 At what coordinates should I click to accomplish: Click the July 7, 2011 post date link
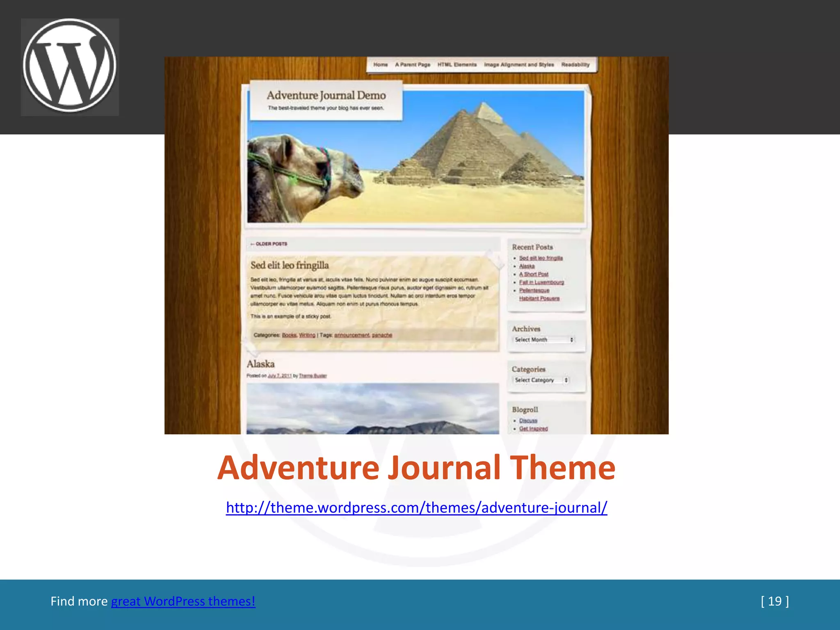pyautogui.click(x=280, y=376)
